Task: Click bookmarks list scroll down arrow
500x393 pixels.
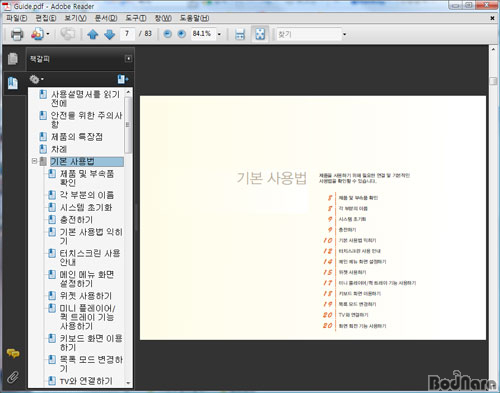Action: 128,383
